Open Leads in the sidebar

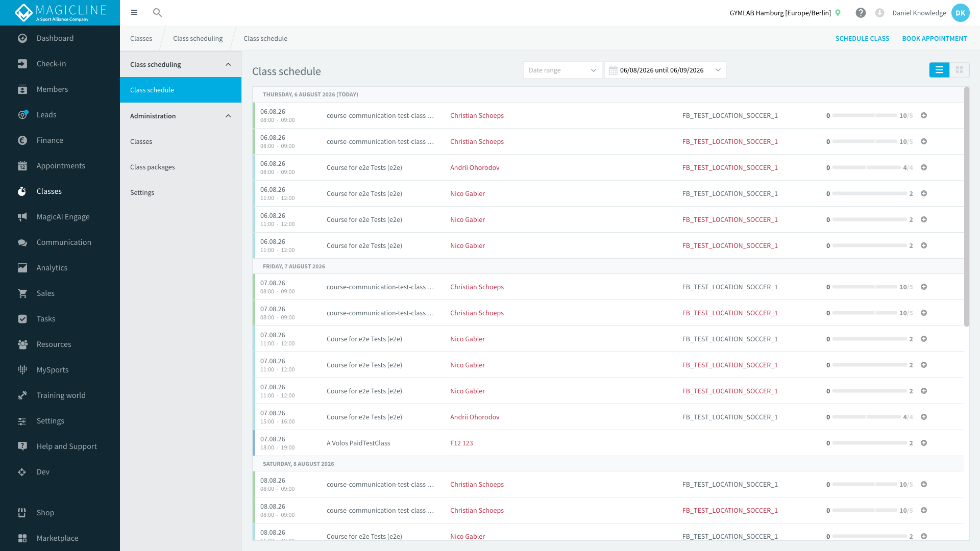[60, 115]
